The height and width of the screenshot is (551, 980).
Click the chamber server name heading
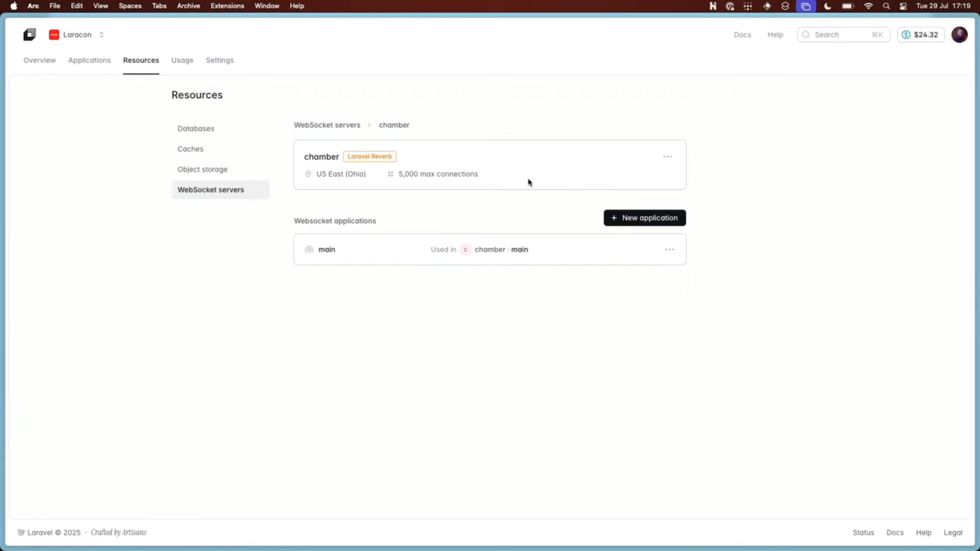click(321, 157)
